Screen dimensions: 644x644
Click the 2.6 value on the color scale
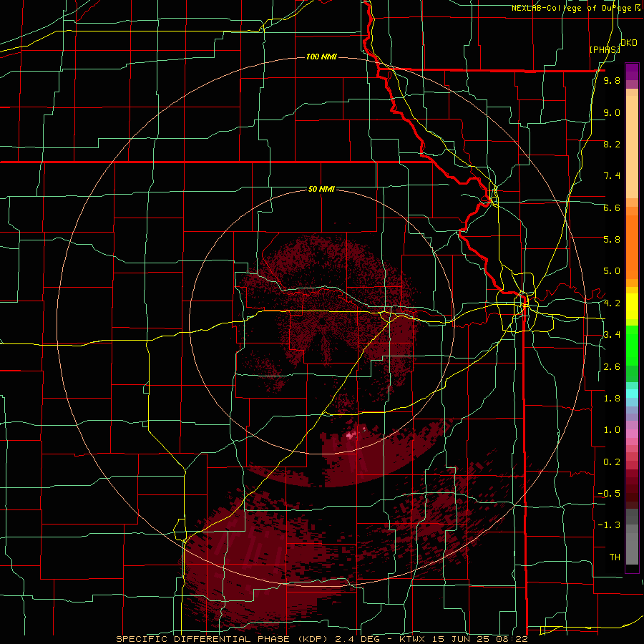pyautogui.click(x=612, y=367)
